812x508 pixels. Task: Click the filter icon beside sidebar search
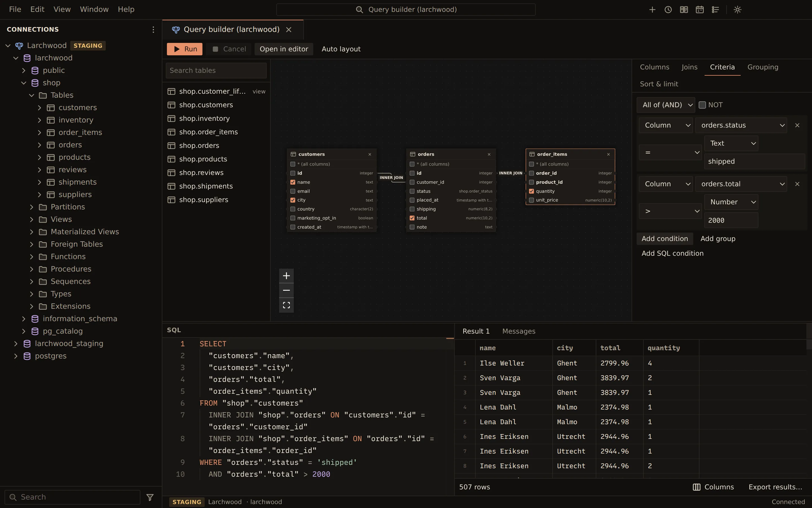pyautogui.click(x=150, y=497)
